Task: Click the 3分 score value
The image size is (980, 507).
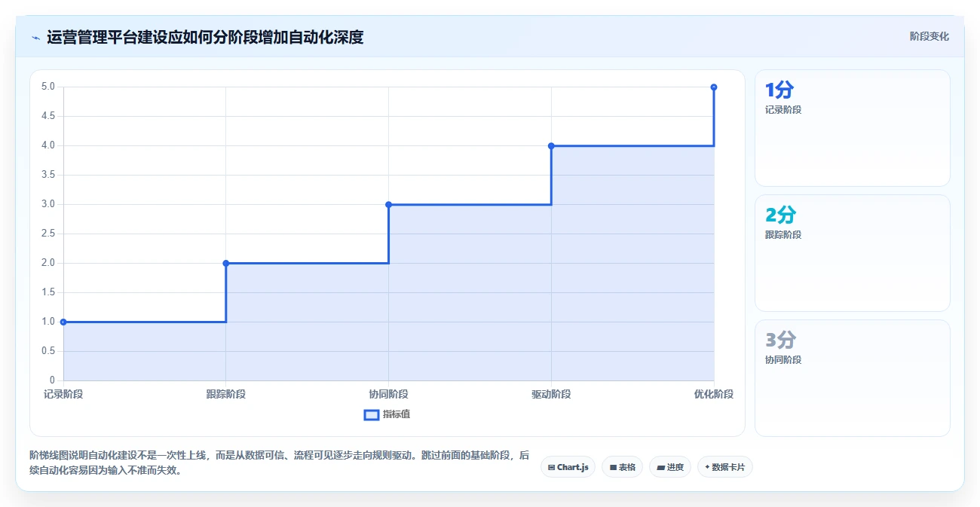Action: pos(780,341)
